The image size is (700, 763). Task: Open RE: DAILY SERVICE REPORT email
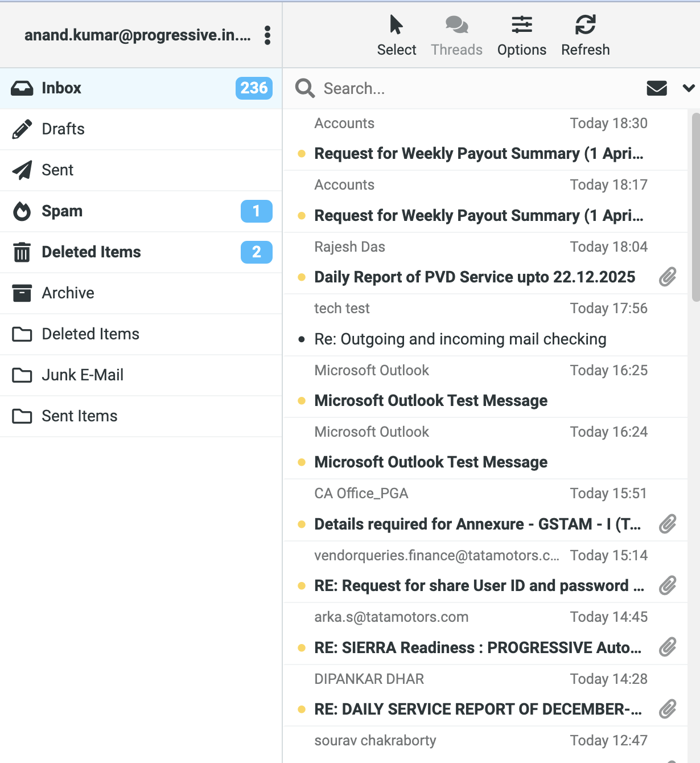pos(478,709)
